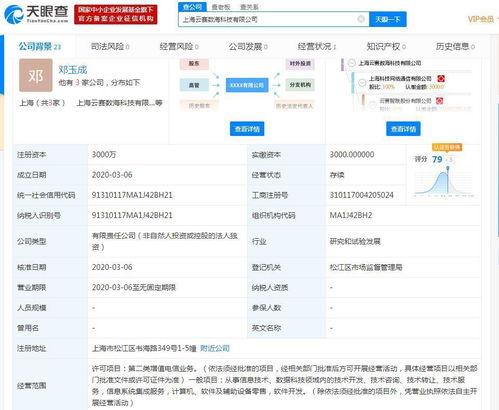Switch to the 经营状况 tab
The height and width of the screenshot is (410, 499).
tap(317, 47)
